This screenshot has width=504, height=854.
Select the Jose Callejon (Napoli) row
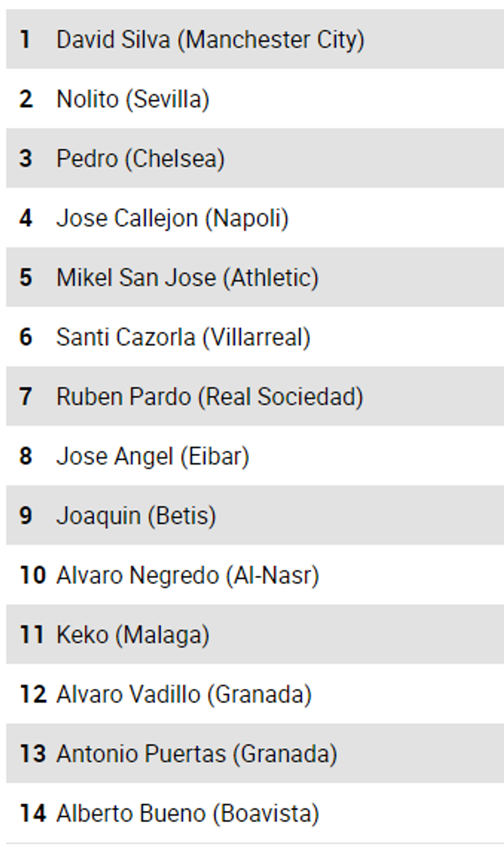click(172, 218)
